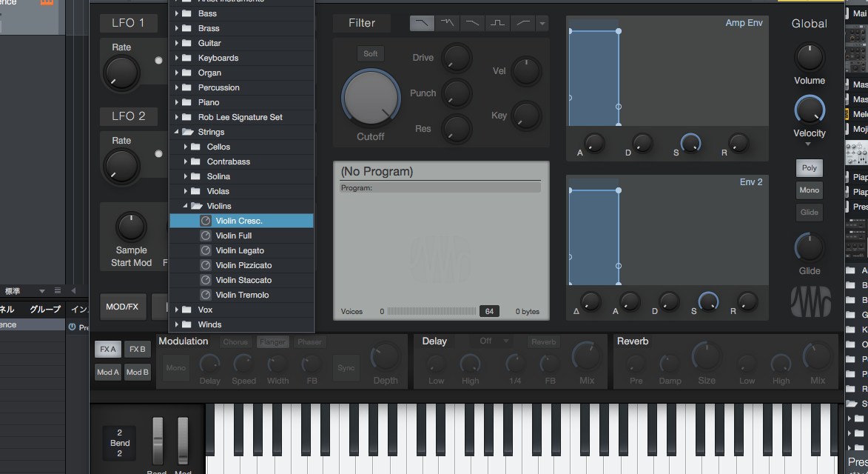
Task: Select Phaser modulation type
Action: click(309, 341)
